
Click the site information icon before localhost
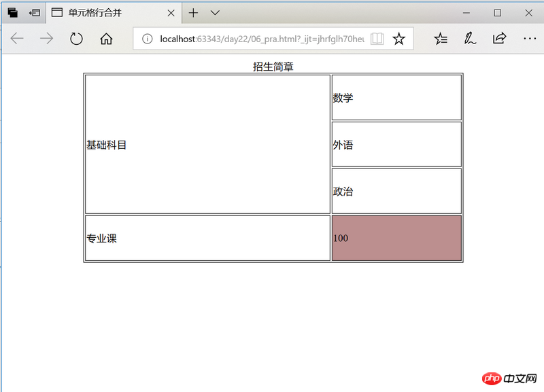(x=148, y=39)
